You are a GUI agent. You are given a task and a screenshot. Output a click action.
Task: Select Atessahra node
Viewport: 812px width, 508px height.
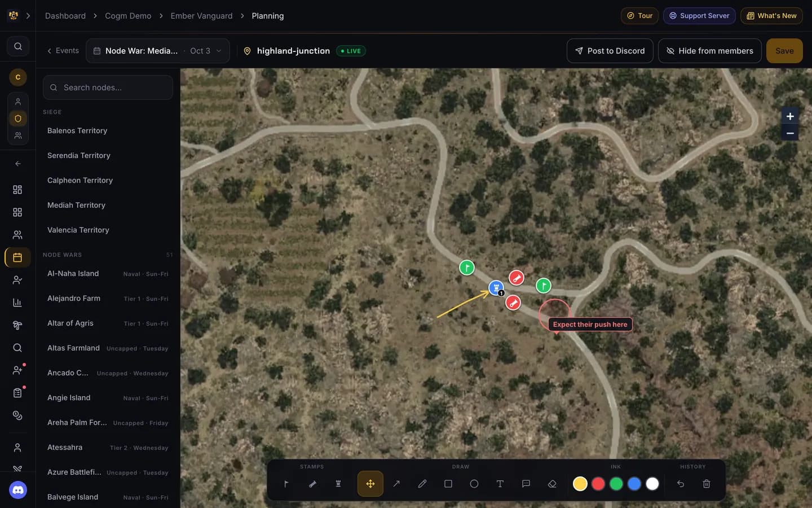[108, 447]
